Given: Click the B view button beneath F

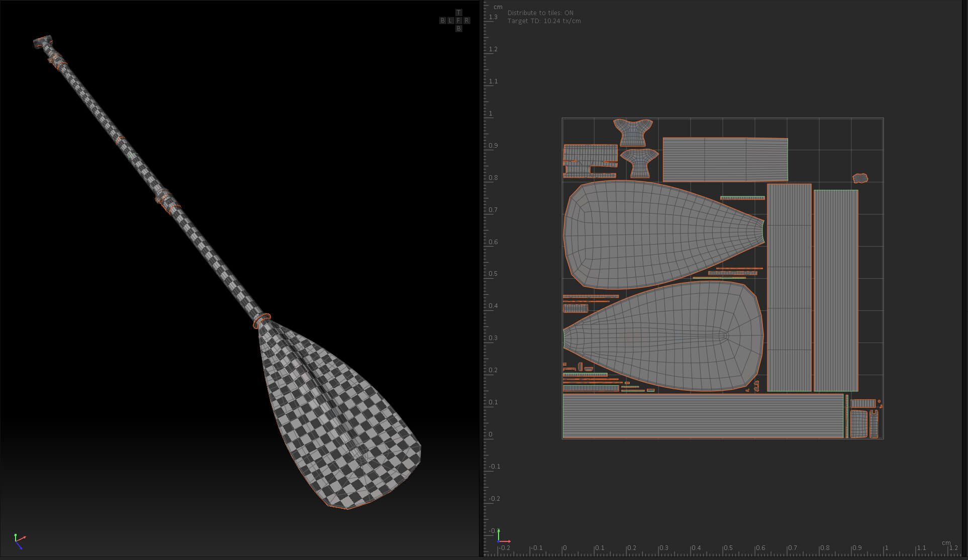Looking at the screenshot, I should (x=458, y=29).
